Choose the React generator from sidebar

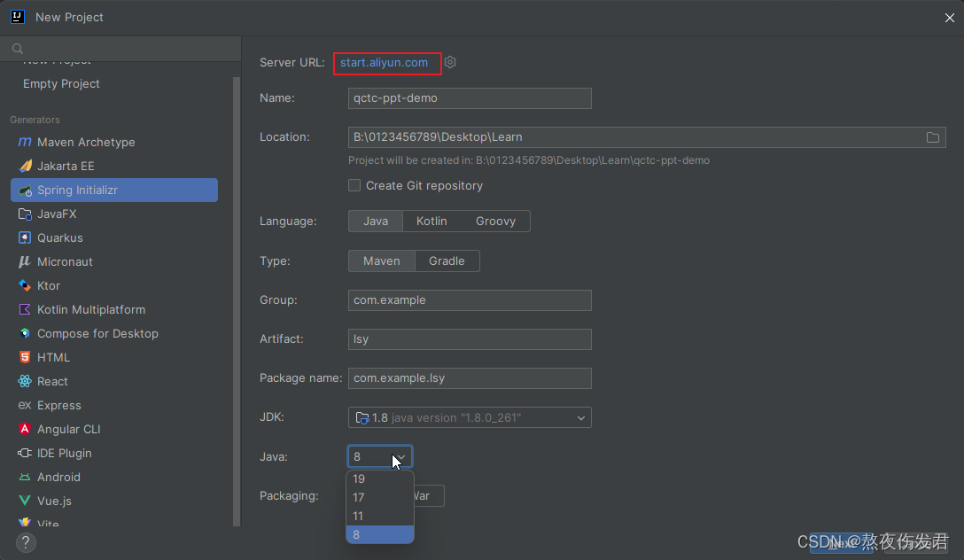coord(51,381)
